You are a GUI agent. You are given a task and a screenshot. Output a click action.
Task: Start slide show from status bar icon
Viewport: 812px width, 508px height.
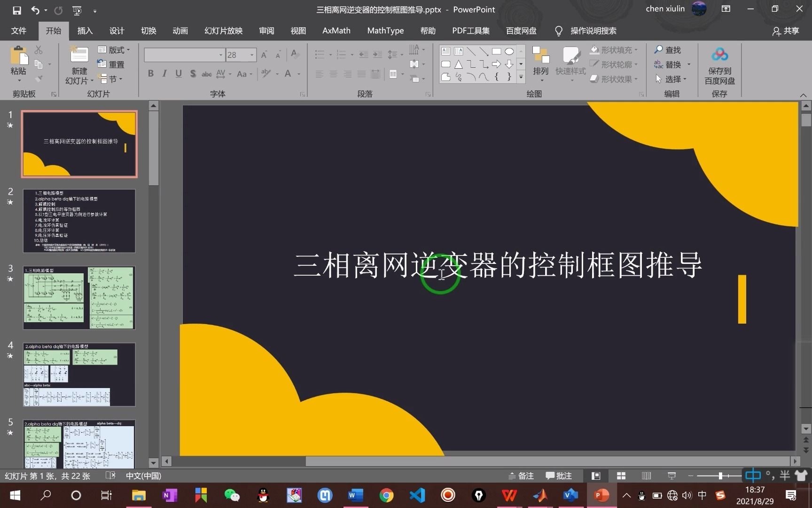click(672, 476)
